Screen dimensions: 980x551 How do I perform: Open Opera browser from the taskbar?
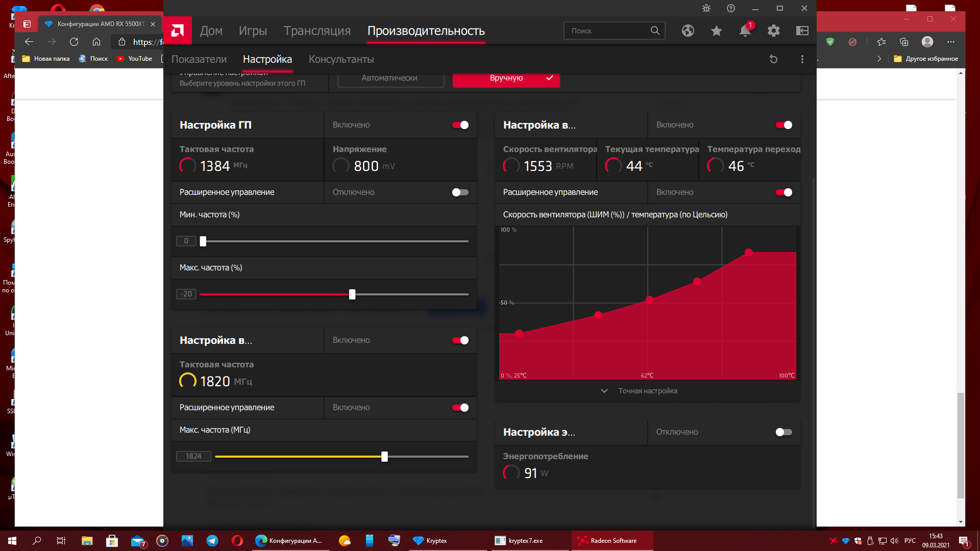click(x=237, y=541)
